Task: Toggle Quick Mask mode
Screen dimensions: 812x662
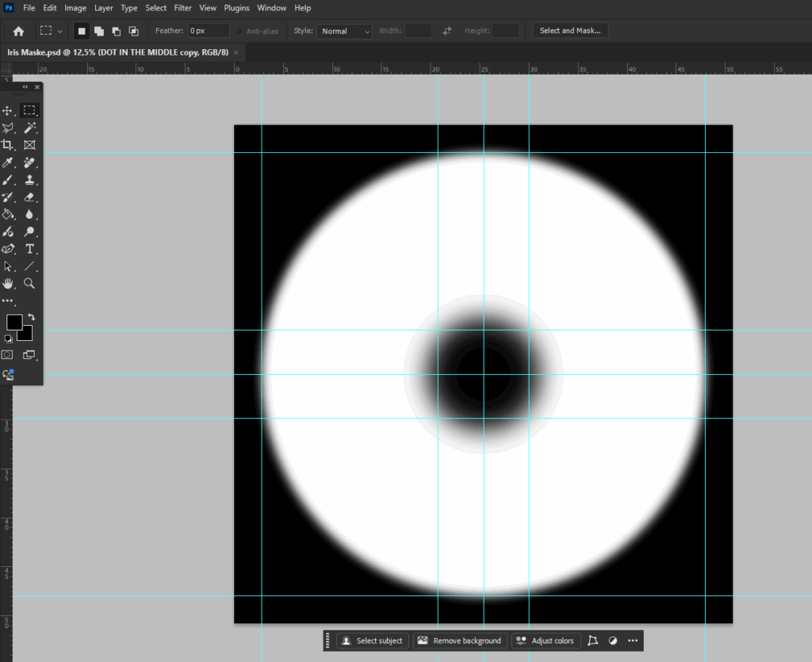Action: [x=7, y=354]
